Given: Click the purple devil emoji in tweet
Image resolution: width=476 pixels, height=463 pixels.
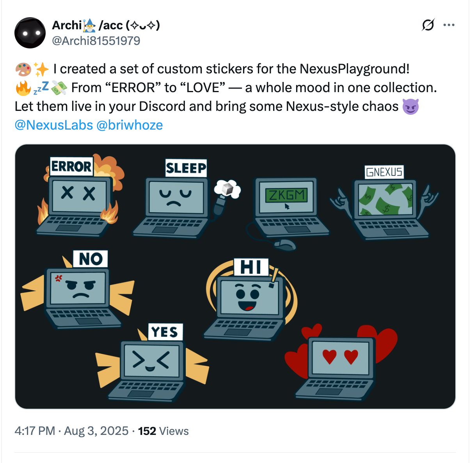Looking at the screenshot, I should tap(410, 107).
